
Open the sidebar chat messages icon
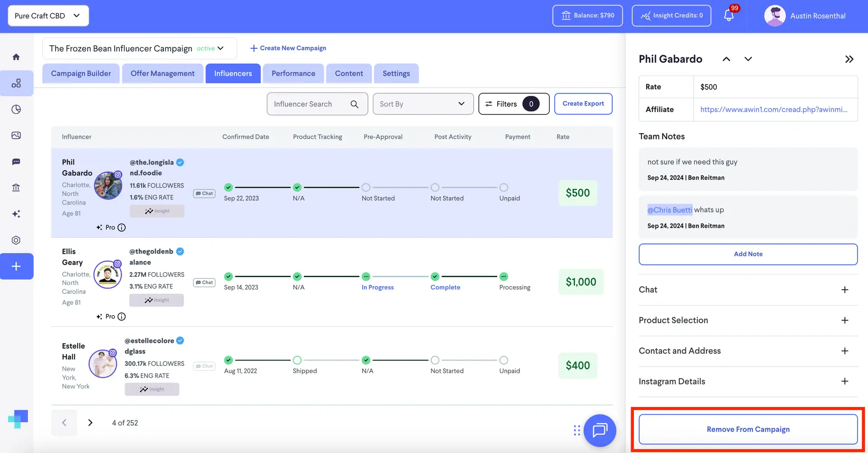(16, 162)
